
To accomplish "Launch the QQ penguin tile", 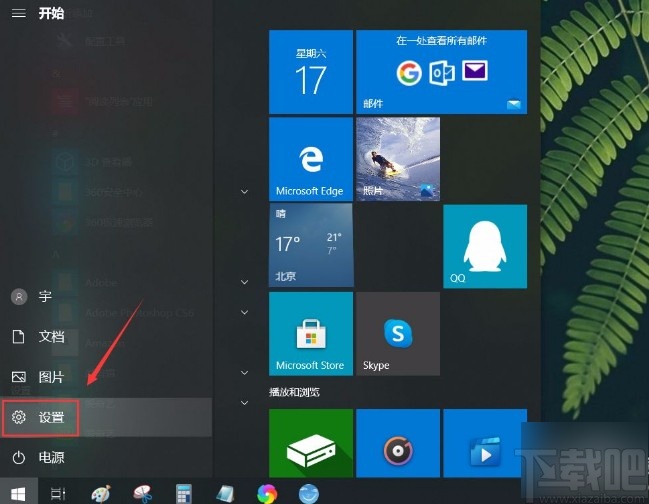I will point(485,246).
